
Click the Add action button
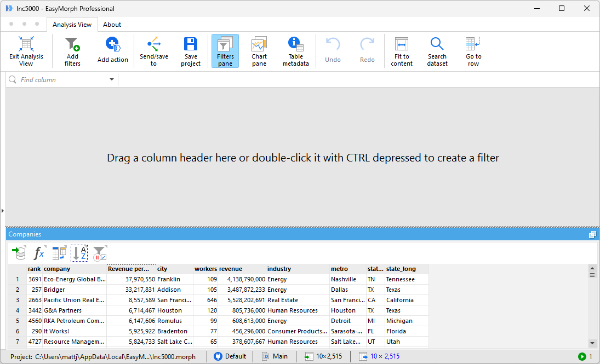pos(112,51)
